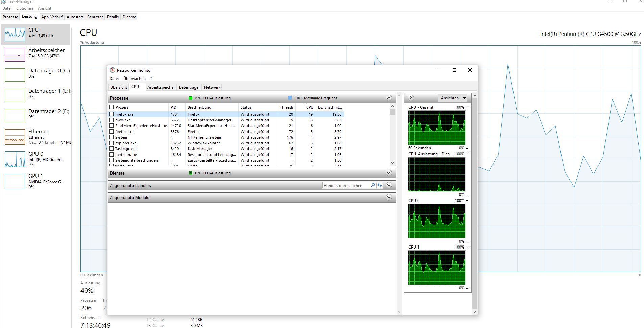Select GPU 0 Intel HD Graphics entry
The image size is (644, 328).
[x=36, y=159]
